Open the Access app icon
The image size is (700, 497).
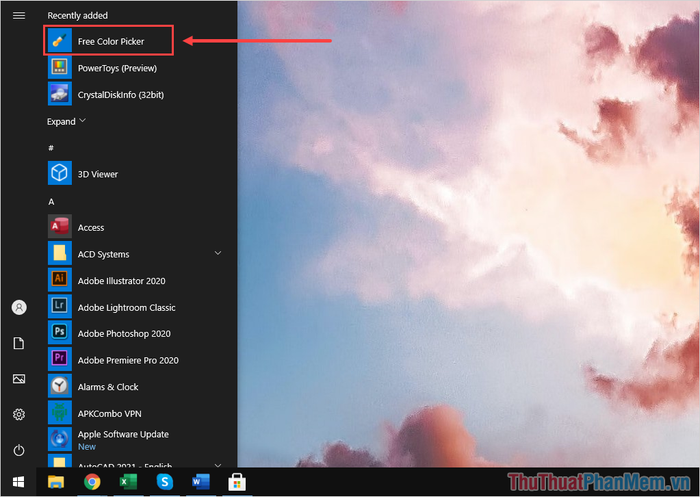60,227
